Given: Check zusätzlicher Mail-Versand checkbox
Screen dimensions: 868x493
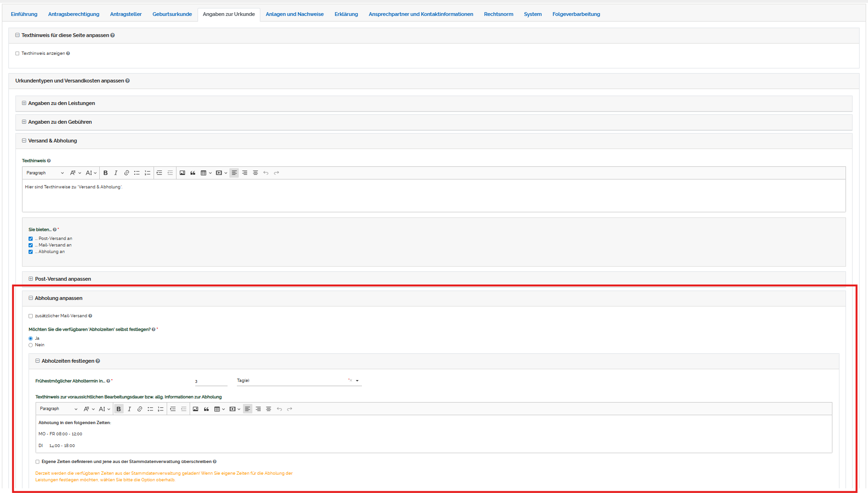Looking at the screenshot, I should click(31, 316).
